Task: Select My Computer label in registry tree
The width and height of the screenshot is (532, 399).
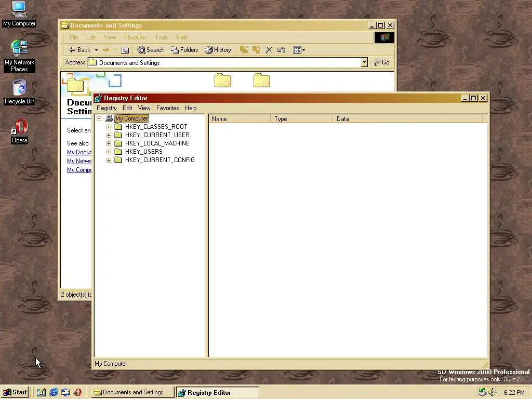Action: (x=131, y=118)
